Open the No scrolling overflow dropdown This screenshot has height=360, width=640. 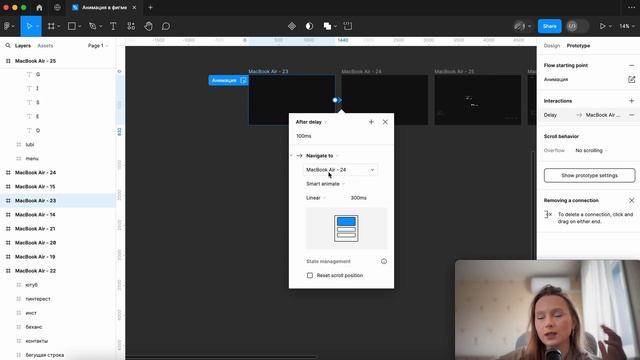591,151
